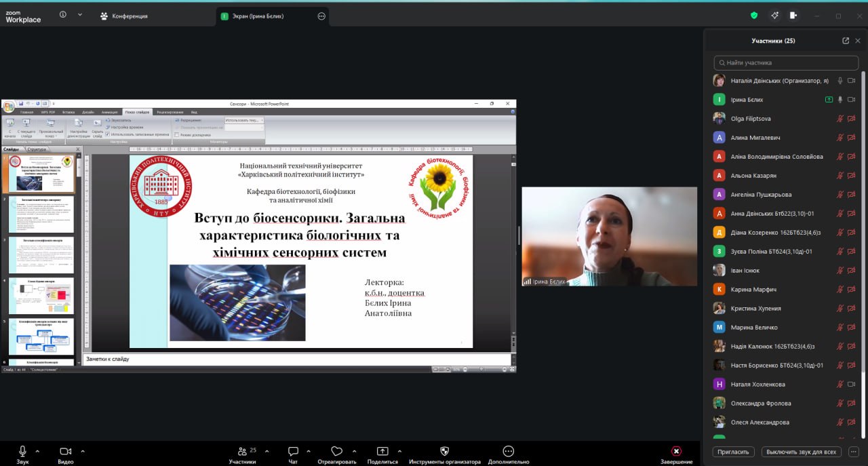Screen dimensions: 868x466
Task: Open the Участники panel icon in toolbar
Action: [242, 451]
